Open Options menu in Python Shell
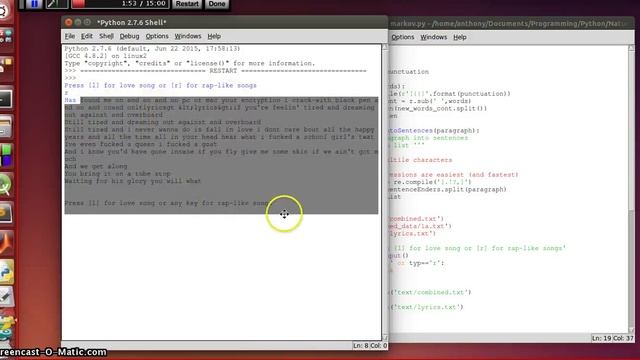The height and width of the screenshot is (360, 640). [157, 36]
